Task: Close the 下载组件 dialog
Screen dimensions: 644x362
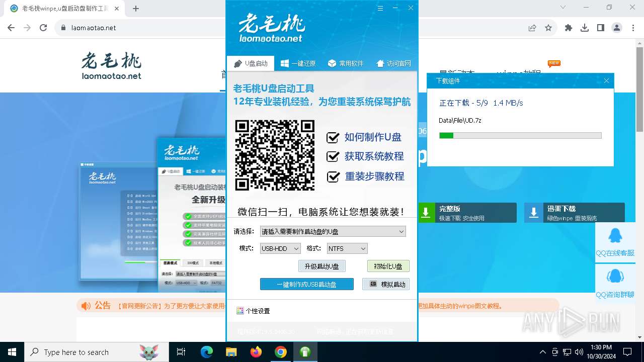Action: (x=606, y=81)
